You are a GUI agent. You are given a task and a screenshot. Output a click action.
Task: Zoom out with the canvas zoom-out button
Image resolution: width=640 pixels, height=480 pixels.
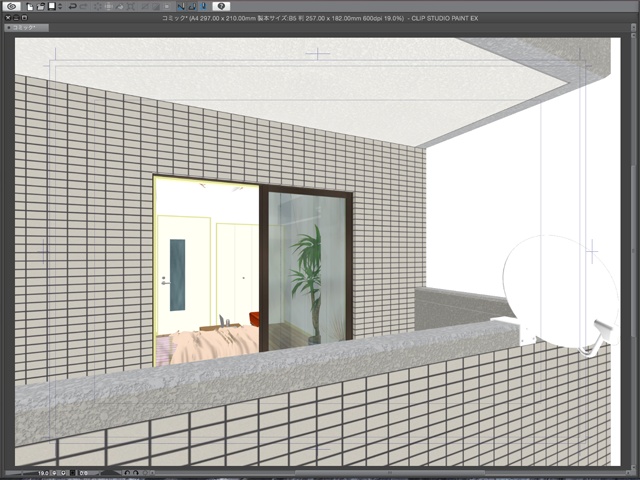[x=54, y=473]
